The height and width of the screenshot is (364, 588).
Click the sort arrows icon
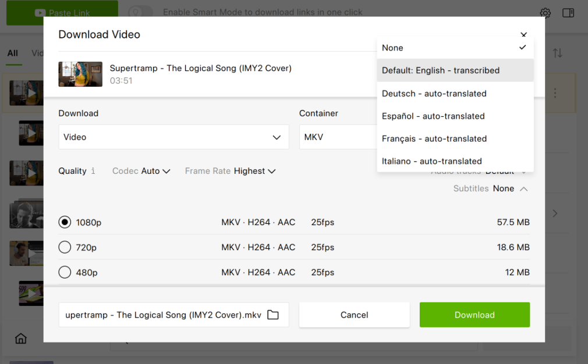coord(558,53)
